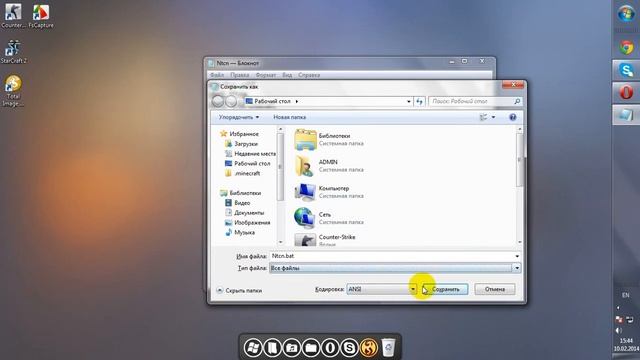Refresh the Desktop location in Save dialog
This screenshot has width=640, height=360.
coord(420,101)
